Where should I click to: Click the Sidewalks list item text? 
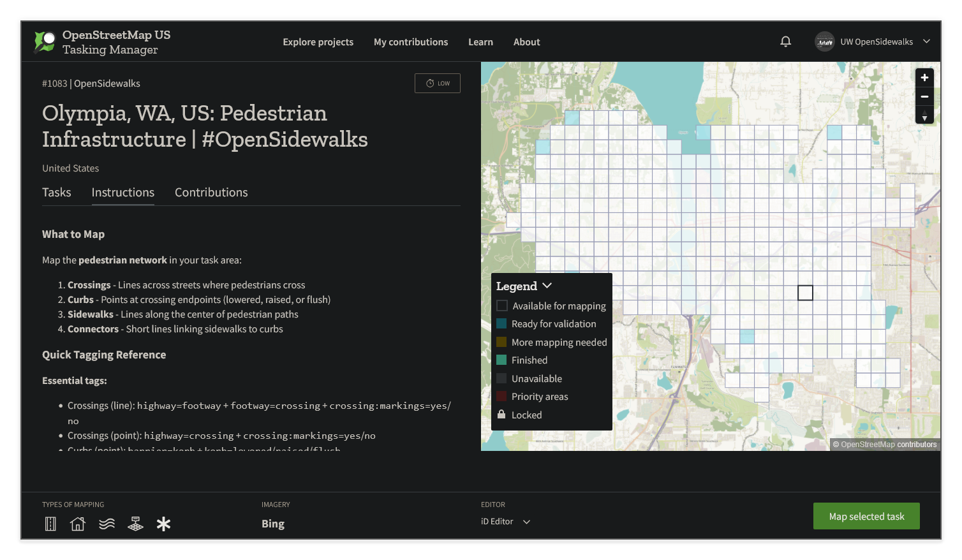[183, 314]
